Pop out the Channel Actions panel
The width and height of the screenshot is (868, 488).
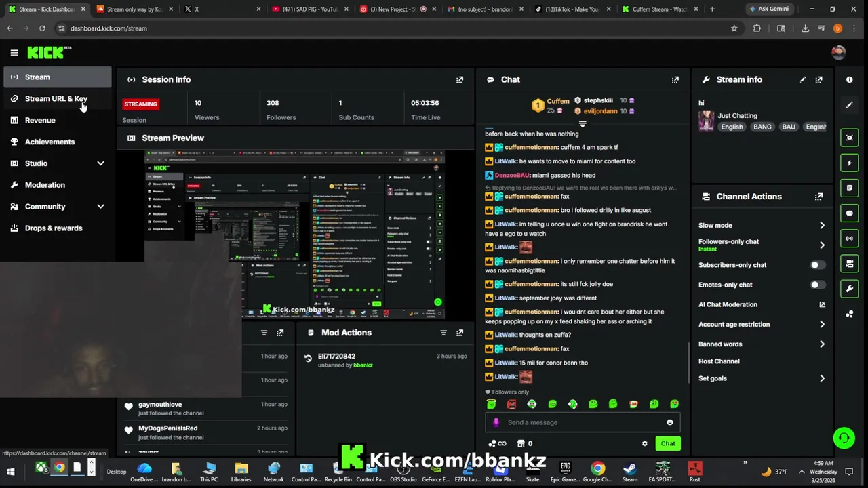click(819, 197)
